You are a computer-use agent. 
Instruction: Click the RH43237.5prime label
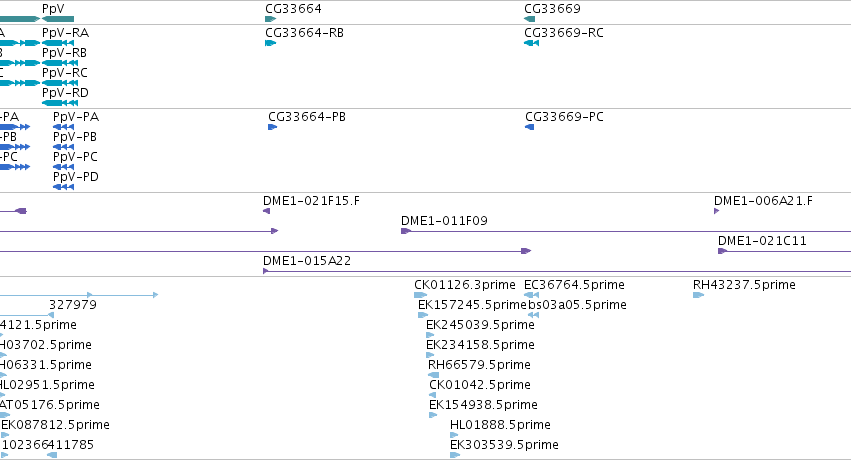745,285
